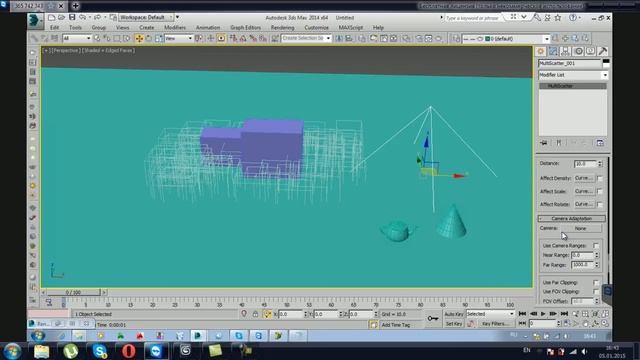Check Use FOV Clipping

(x=596, y=292)
